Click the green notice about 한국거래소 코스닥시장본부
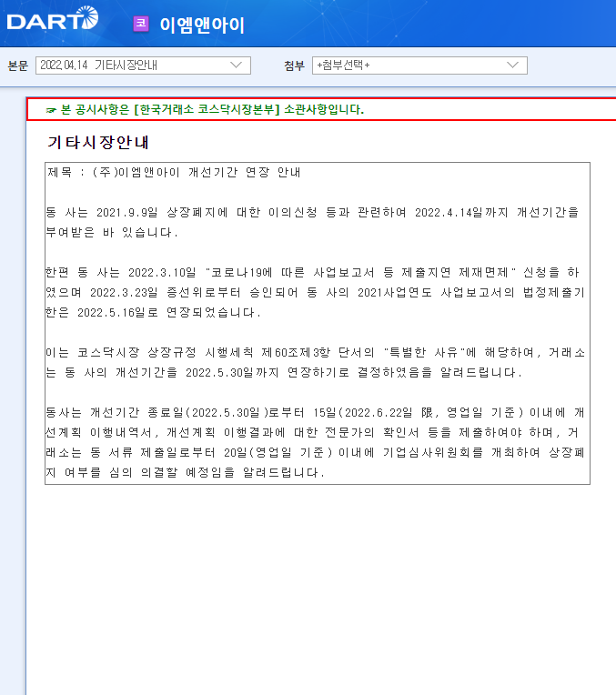Screen dimensions: 616x695 (205, 109)
